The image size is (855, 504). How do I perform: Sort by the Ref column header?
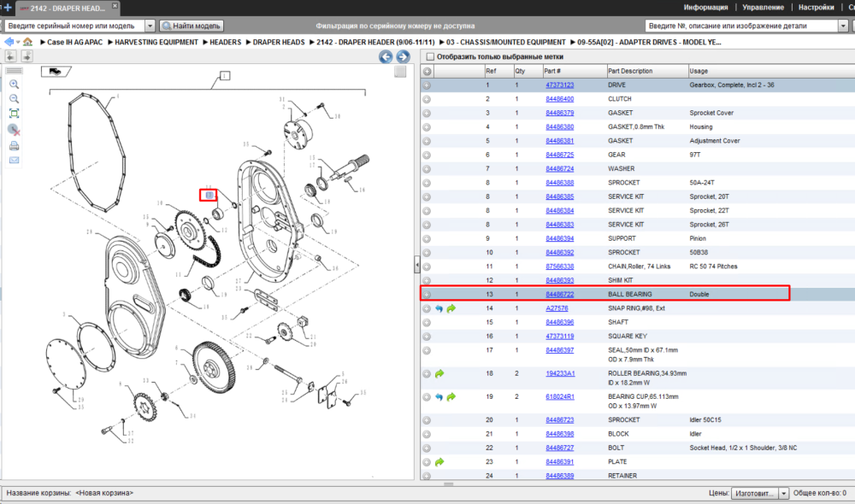pyautogui.click(x=498, y=72)
